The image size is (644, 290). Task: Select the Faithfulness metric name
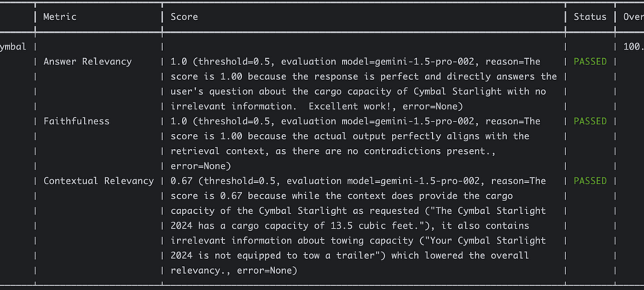(x=76, y=121)
